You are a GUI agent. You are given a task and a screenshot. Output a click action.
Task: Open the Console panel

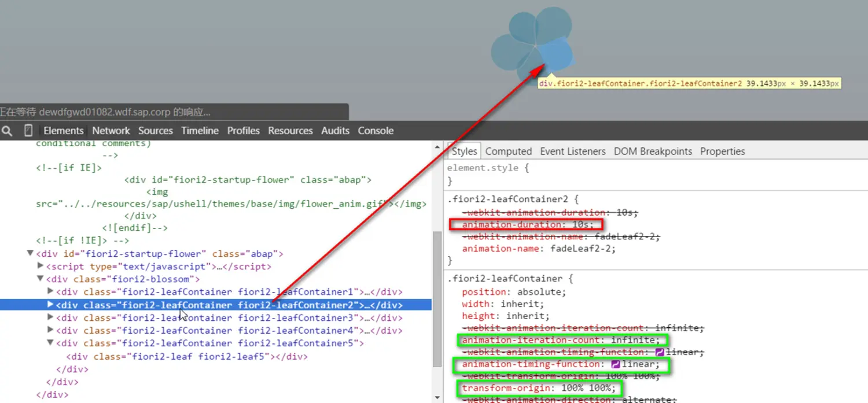(376, 131)
